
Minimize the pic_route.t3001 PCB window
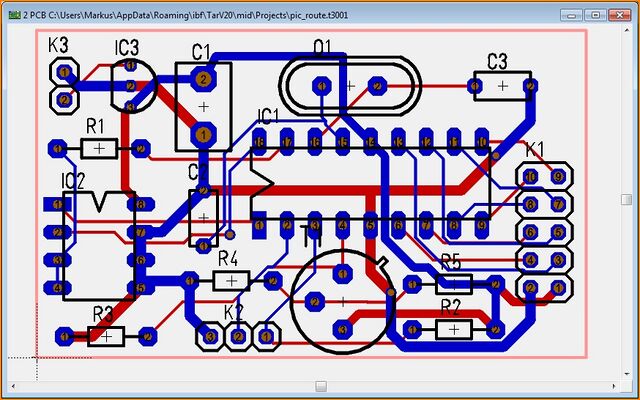pyautogui.click(x=571, y=16)
